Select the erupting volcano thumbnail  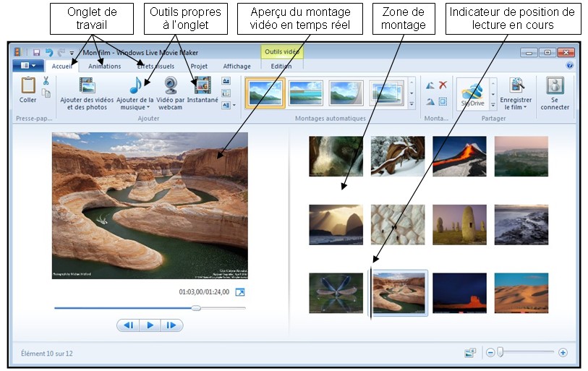(x=459, y=156)
